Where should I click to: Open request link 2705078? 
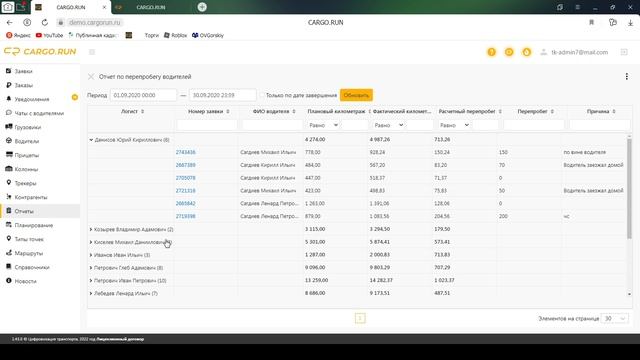pos(186,178)
